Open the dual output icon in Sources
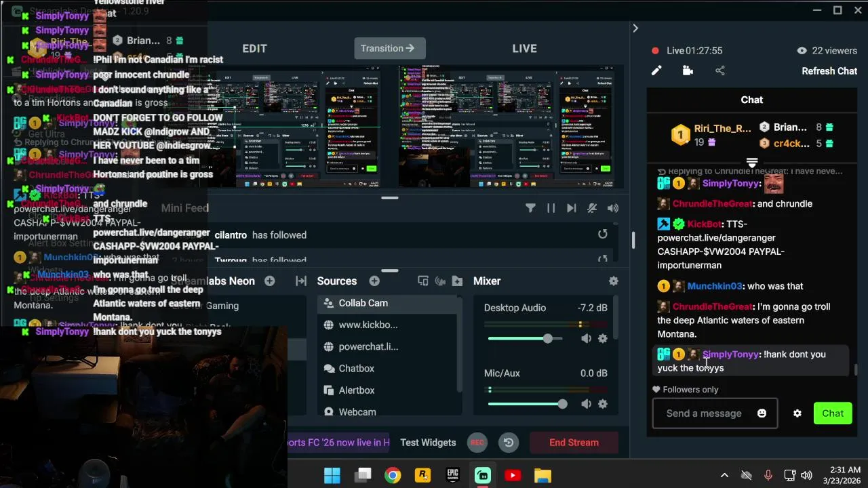Image resolution: width=868 pixels, height=488 pixels. tap(423, 281)
